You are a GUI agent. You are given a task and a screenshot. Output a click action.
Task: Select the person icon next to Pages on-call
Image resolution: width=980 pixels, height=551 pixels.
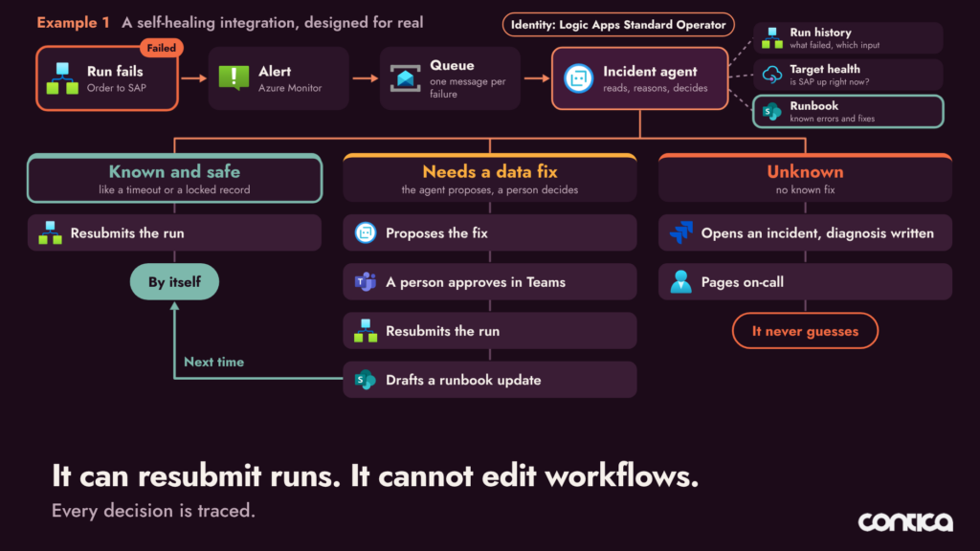[x=681, y=282]
